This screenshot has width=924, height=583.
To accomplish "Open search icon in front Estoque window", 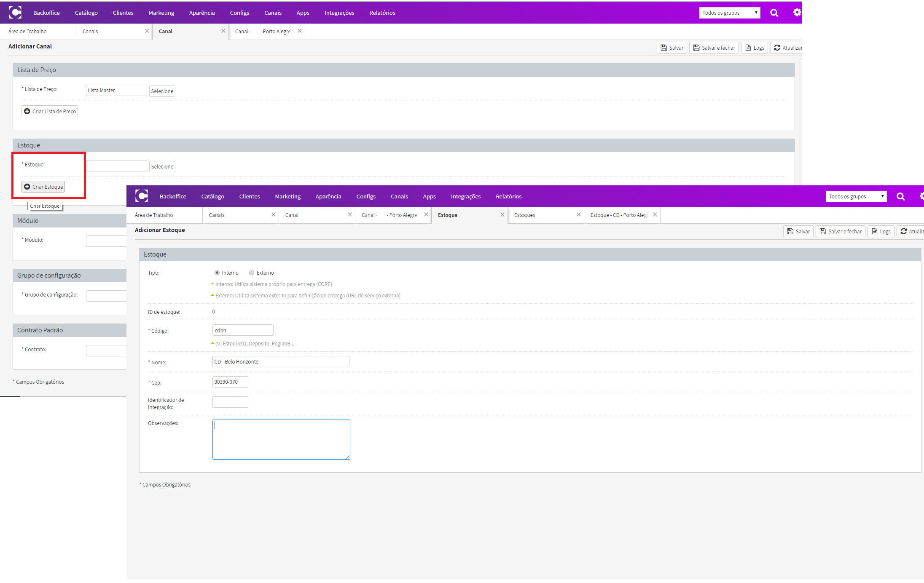I will pyautogui.click(x=900, y=196).
